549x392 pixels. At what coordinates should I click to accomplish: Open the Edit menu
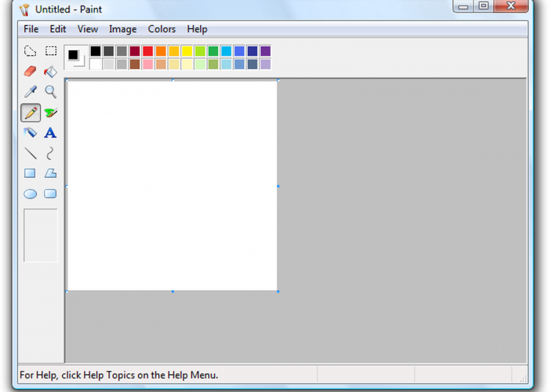(x=58, y=29)
